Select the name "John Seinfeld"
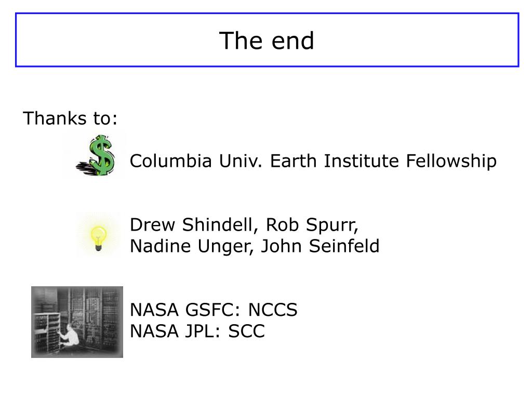This screenshot has height=399, width=532. (x=320, y=246)
